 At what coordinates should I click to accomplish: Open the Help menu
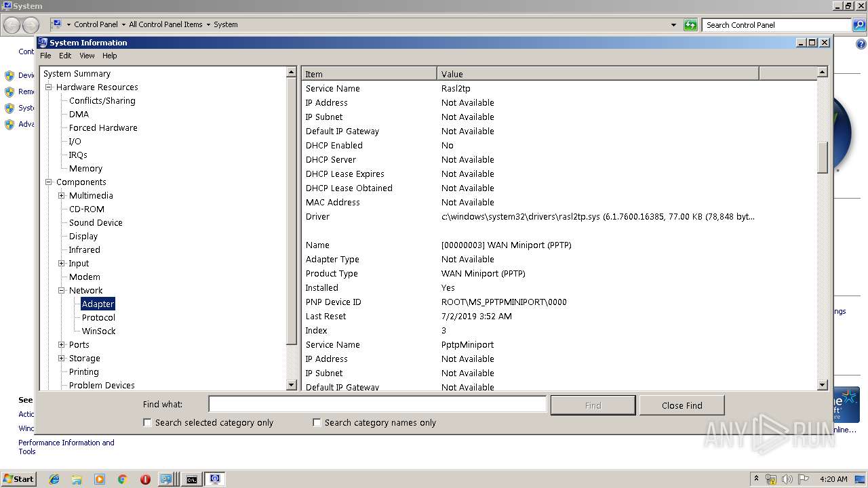point(110,56)
